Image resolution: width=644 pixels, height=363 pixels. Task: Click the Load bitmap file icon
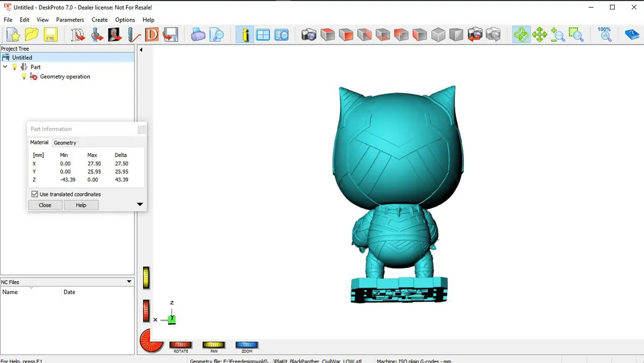coord(114,35)
